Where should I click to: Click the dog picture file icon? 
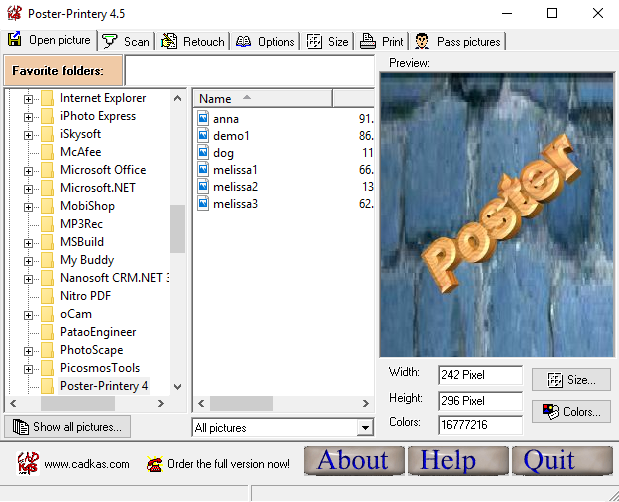[203, 152]
